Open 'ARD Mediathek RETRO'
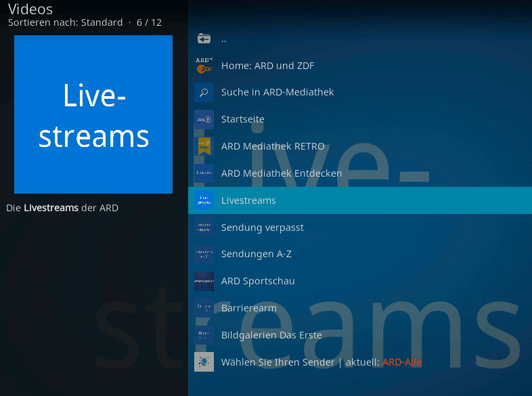532x396 pixels. (360, 146)
